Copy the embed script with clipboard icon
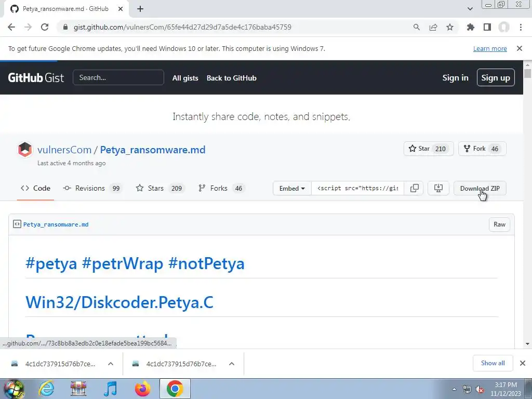The height and width of the screenshot is (399, 532). [414, 188]
